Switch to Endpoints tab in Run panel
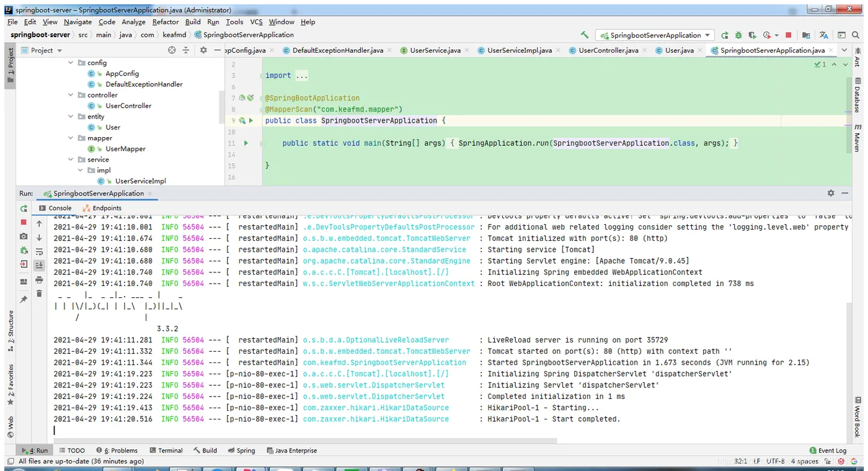The width and height of the screenshot is (868, 471). [x=102, y=208]
